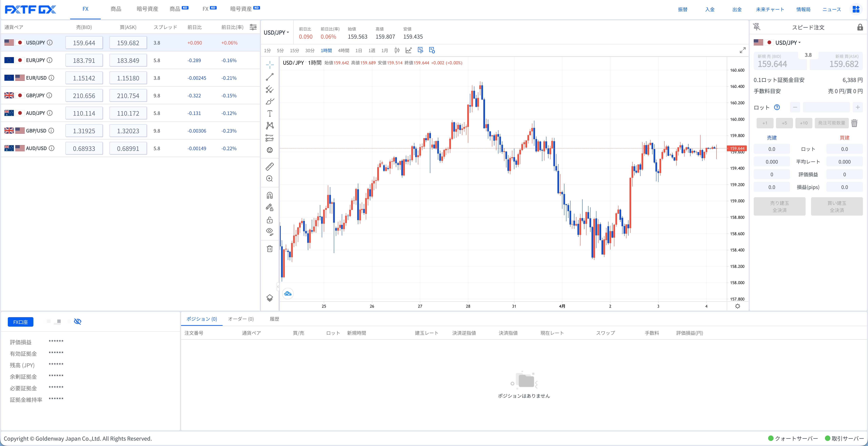Image resolution: width=868 pixels, height=446 pixels.
Task: Click the EUR/JPY bid price 183.791
Action: (84, 61)
